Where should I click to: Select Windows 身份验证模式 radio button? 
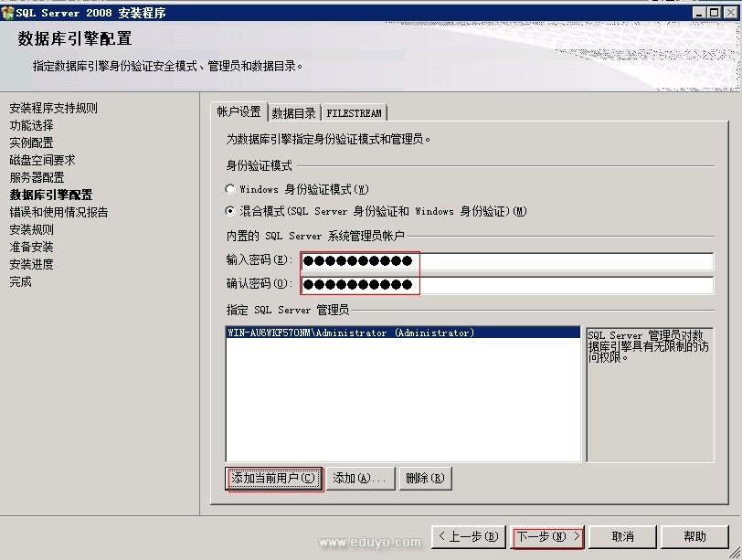[x=230, y=189]
